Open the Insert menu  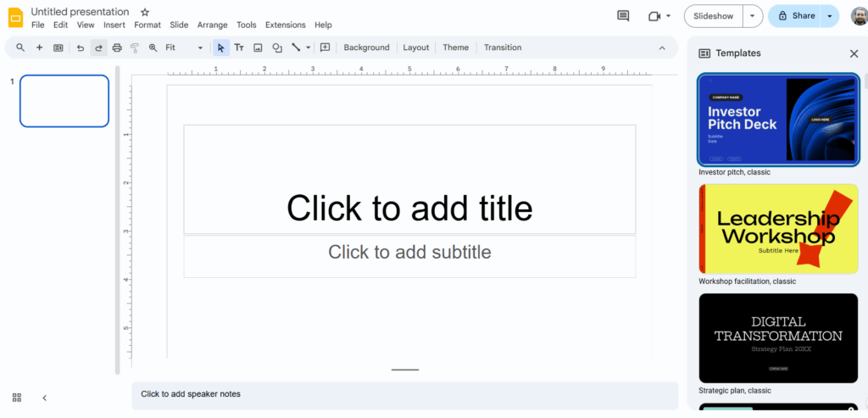(114, 25)
